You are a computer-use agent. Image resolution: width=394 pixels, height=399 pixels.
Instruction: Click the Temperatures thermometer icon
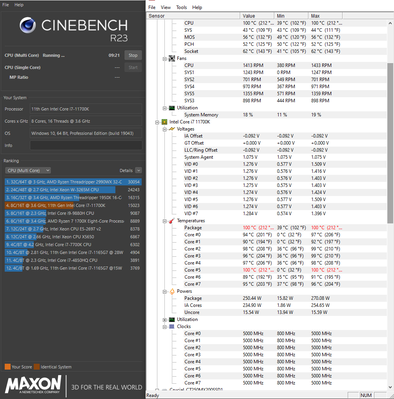(172, 221)
